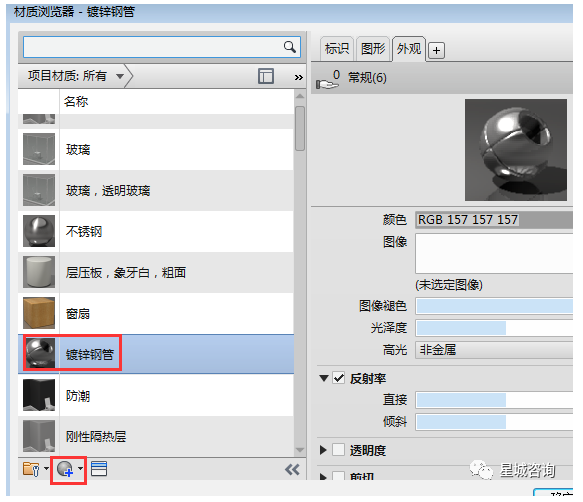Click the 层压板 cylinder thumbnail
The height and width of the screenshot is (502, 583).
[x=39, y=272]
